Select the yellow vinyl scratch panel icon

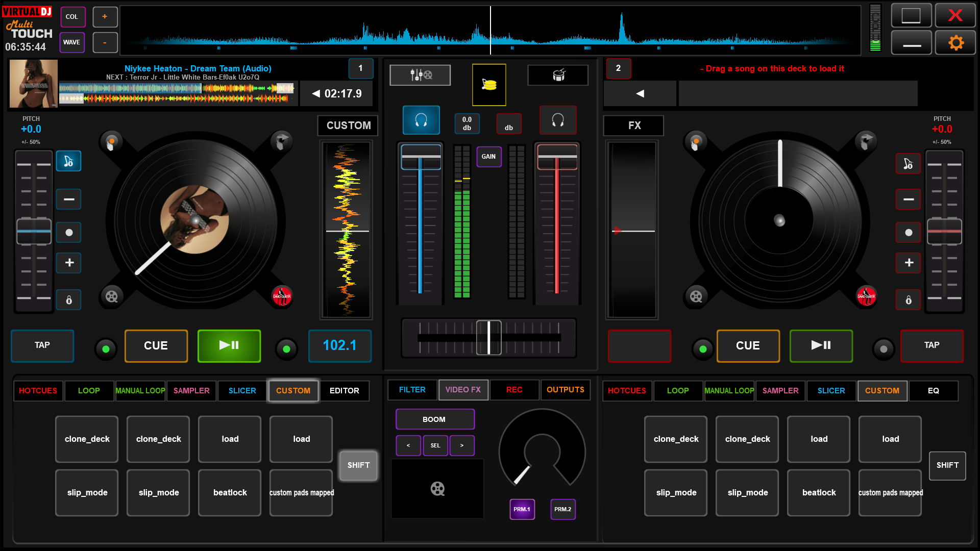tap(489, 85)
